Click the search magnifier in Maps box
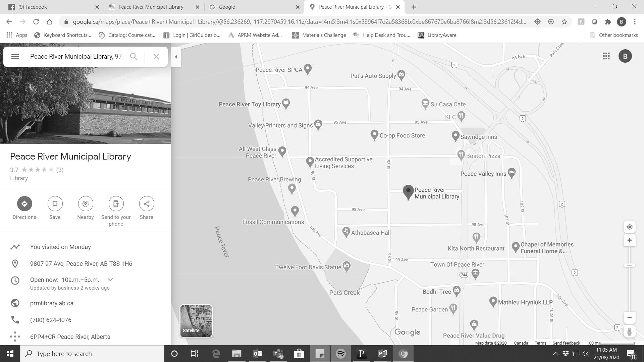The image size is (644, 362). 133,57
